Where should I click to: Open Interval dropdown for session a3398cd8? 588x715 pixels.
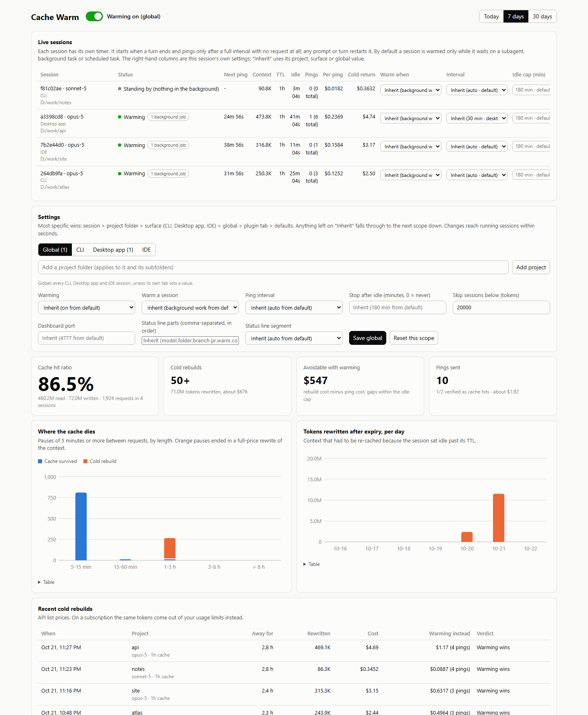(x=477, y=118)
